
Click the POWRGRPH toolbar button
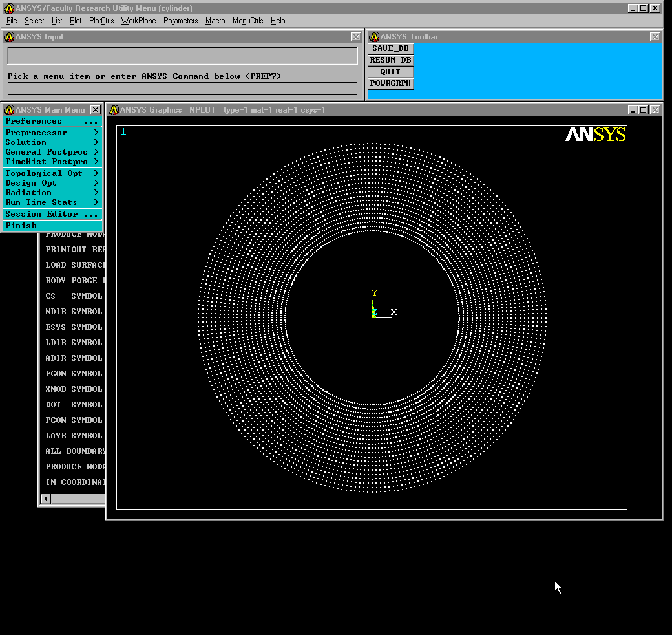pos(390,83)
